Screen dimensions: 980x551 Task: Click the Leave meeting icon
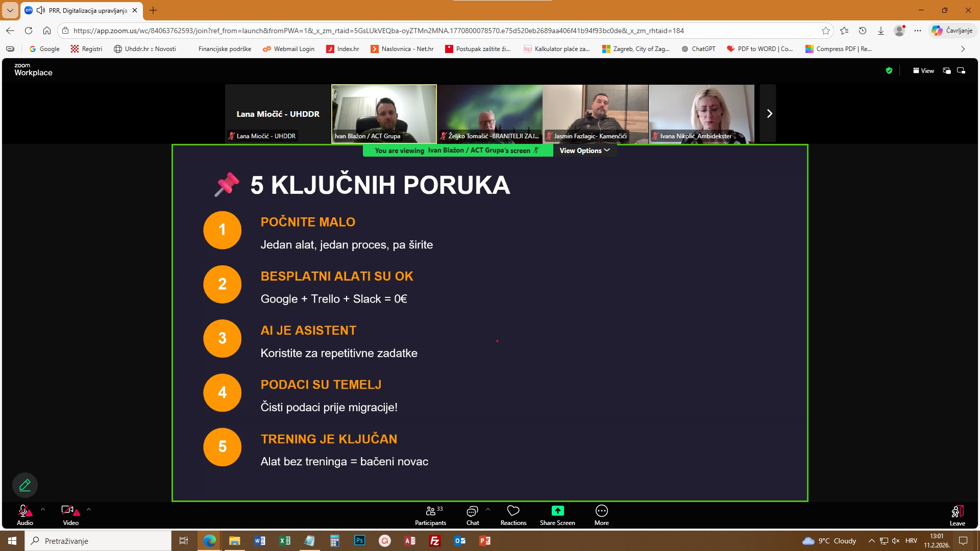click(x=957, y=512)
